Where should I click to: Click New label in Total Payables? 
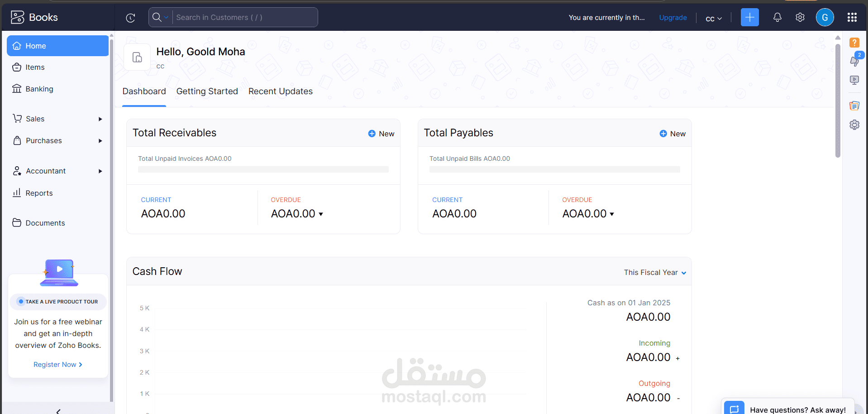coord(677,134)
